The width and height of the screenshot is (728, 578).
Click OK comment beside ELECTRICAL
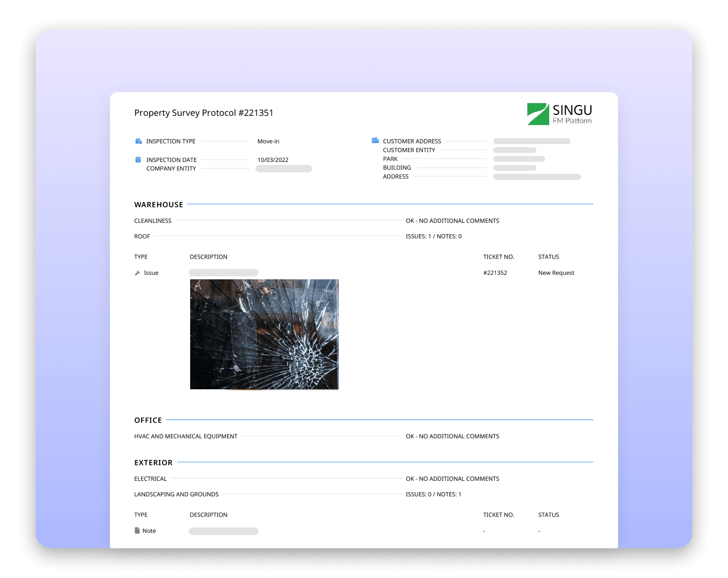pyautogui.click(x=453, y=479)
